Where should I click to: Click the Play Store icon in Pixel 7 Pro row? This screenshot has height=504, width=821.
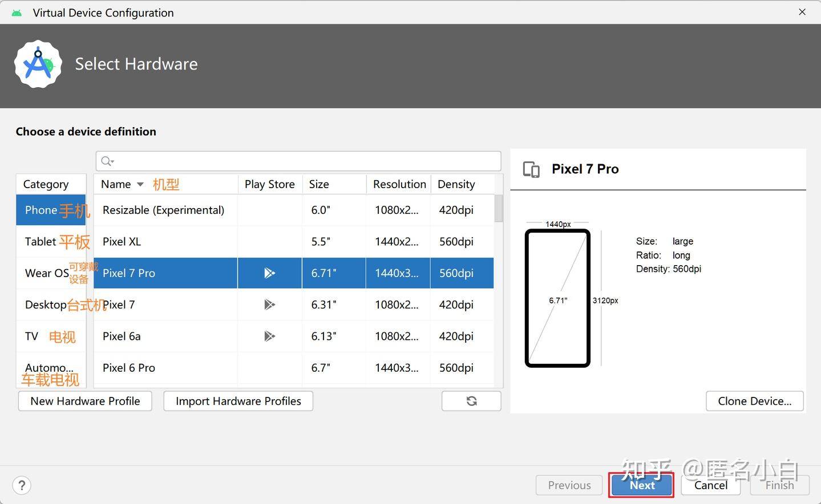click(269, 273)
